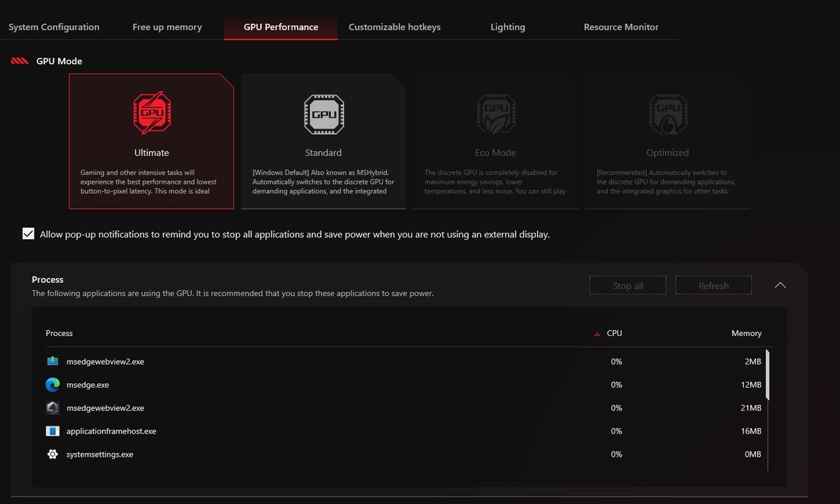This screenshot has width=840, height=504.
Task: Select the Standard GPU mode icon
Action: 324,114
